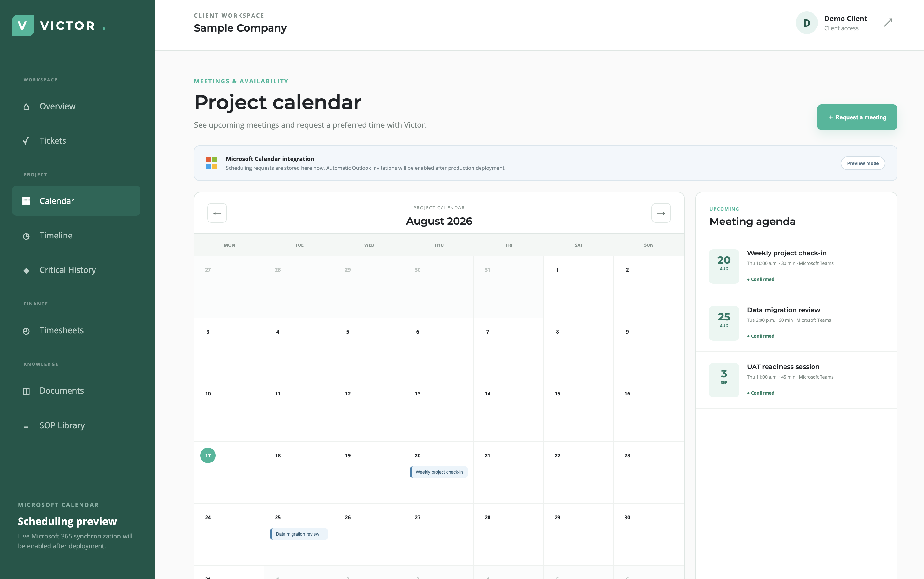Click the Timeline clock icon
Viewport: 924px width, 579px height.
pyautogui.click(x=26, y=236)
